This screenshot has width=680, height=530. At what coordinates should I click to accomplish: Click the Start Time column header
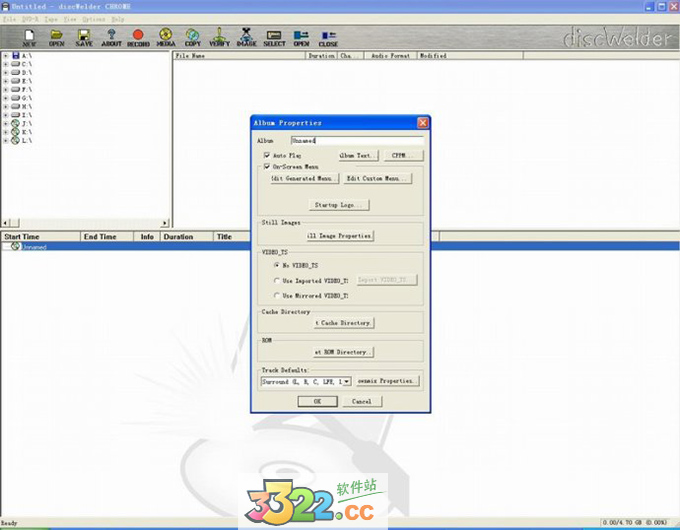click(41, 237)
